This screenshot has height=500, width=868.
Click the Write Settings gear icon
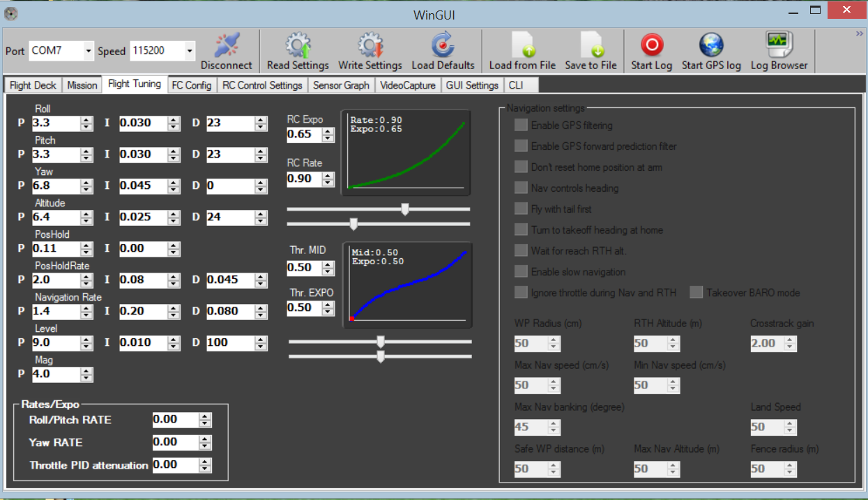pyautogui.click(x=370, y=45)
